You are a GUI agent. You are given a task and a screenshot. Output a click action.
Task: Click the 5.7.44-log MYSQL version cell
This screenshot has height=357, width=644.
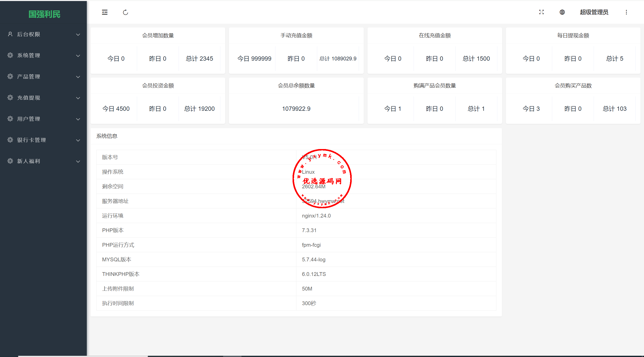click(396, 260)
